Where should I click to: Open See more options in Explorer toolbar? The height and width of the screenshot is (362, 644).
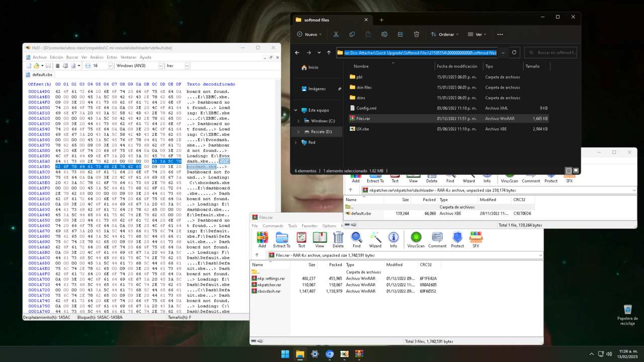500,34
